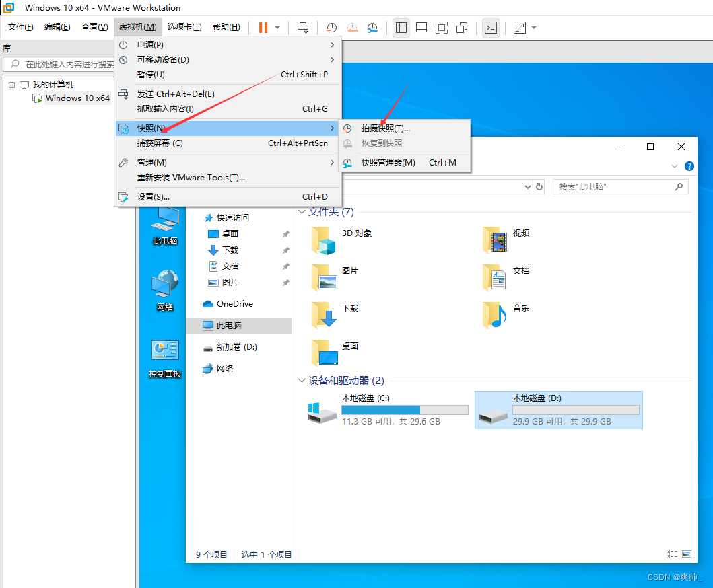Viewport: 713px width, 588px height.
Task: Expand the 电源(P) submenu
Action: [x=228, y=44]
